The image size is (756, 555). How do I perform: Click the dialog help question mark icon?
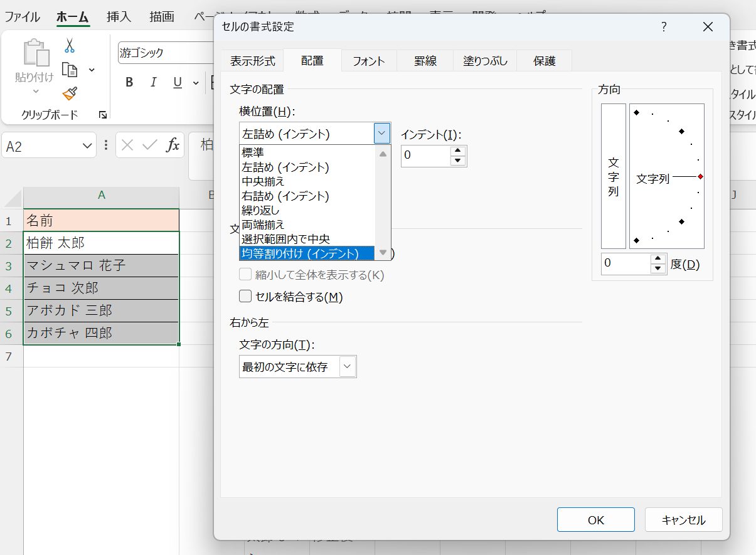click(664, 27)
